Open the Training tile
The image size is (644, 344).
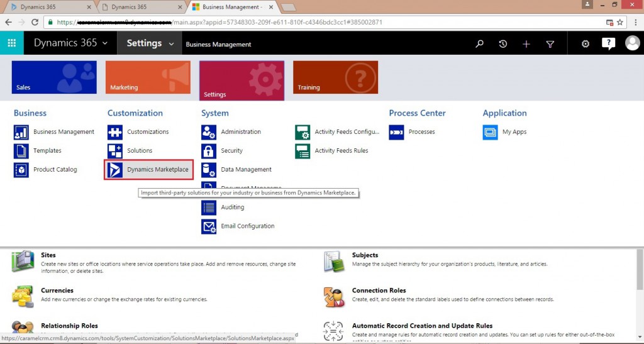[336, 77]
